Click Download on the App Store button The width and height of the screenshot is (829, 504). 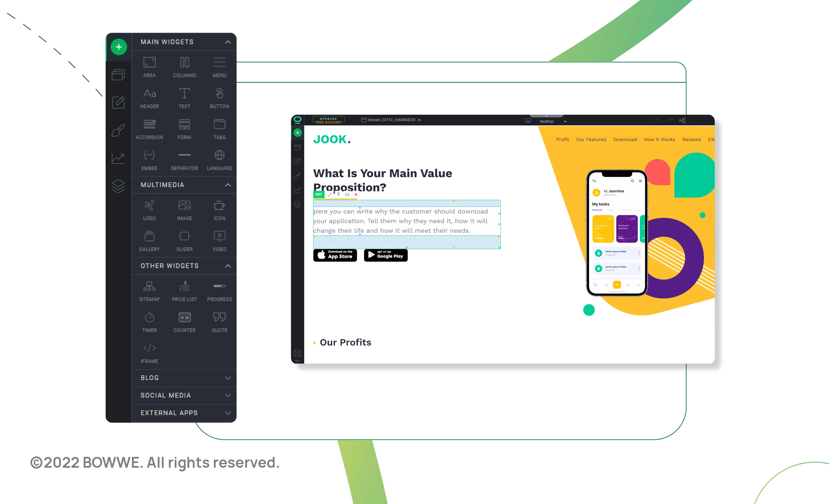335,255
